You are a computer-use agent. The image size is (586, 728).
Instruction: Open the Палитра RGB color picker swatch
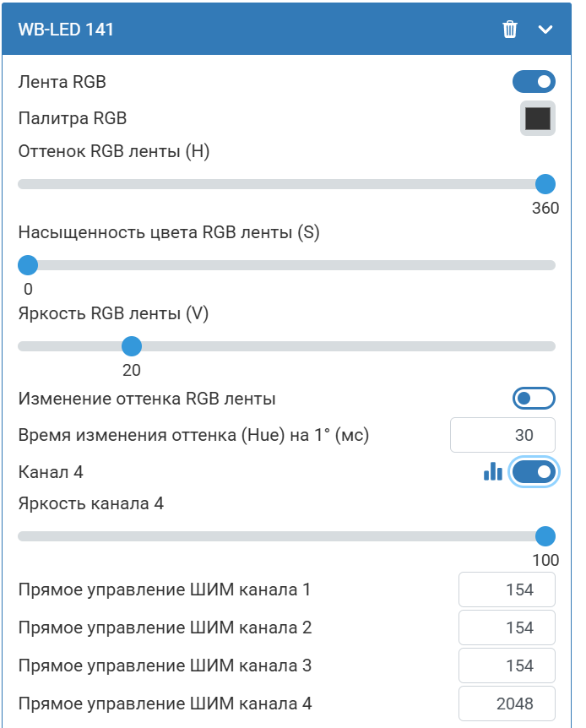[537, 118]
